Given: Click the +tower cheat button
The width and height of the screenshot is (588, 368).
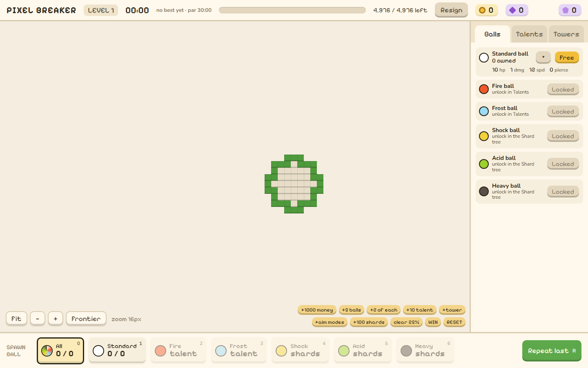Looking at the screenshot, I should click(x=452, y=310).
